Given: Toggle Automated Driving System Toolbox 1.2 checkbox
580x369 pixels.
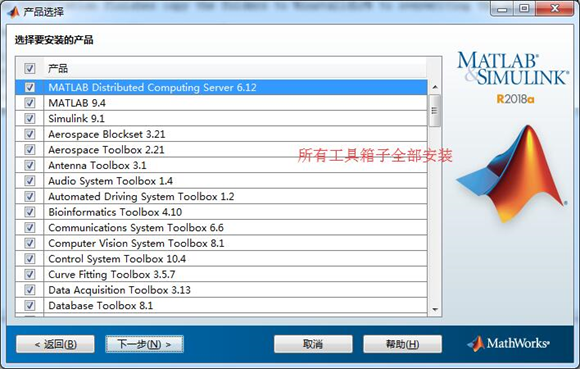Looking at the screenshot, I should tap(30, 196).
